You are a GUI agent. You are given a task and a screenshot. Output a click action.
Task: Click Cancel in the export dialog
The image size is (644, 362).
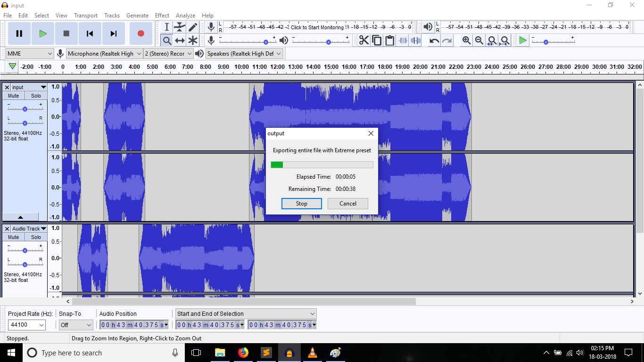[x=348, y=204]
